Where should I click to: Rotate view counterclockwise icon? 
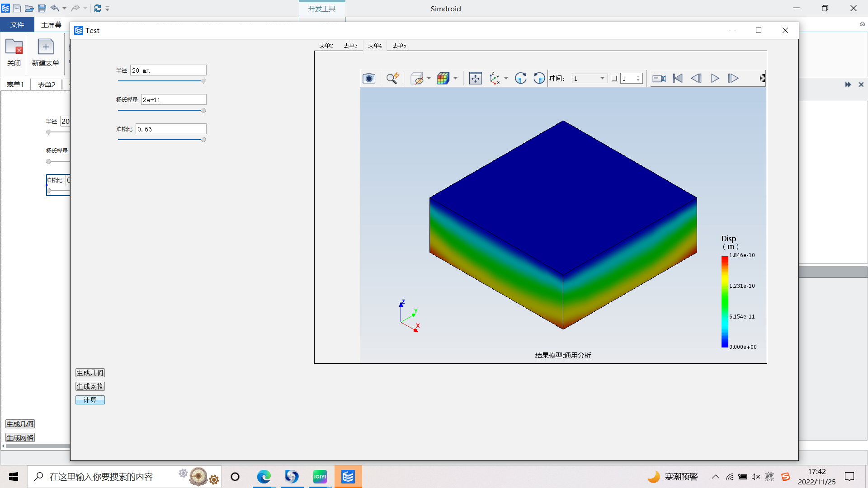[539, 79]
